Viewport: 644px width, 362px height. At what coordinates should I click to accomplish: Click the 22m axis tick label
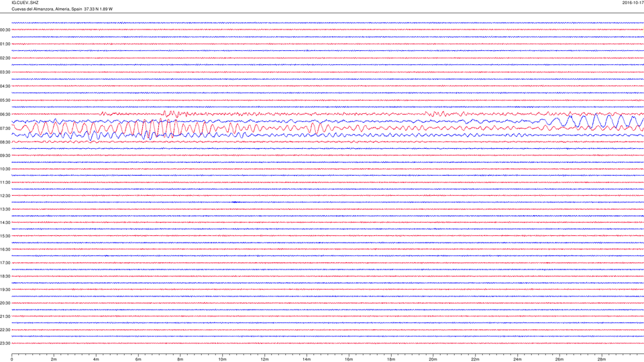click(475, 359)
